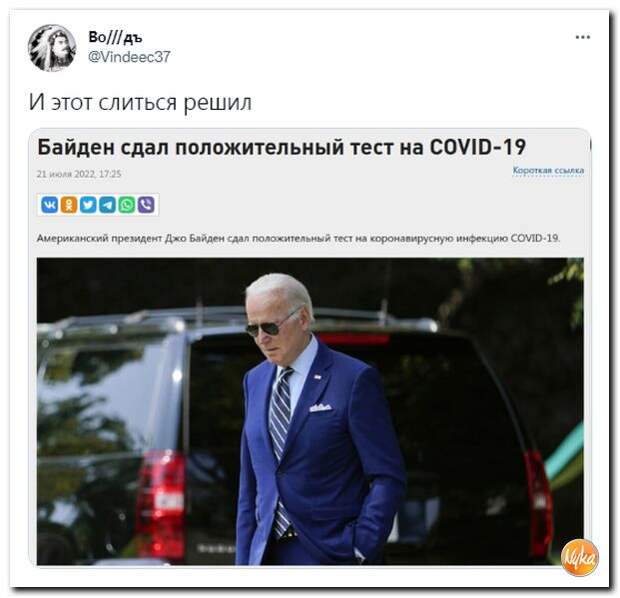Open the @Vindeec37 handle
Image resolution: width=620 pixels, height=598 pixels.
129,57
